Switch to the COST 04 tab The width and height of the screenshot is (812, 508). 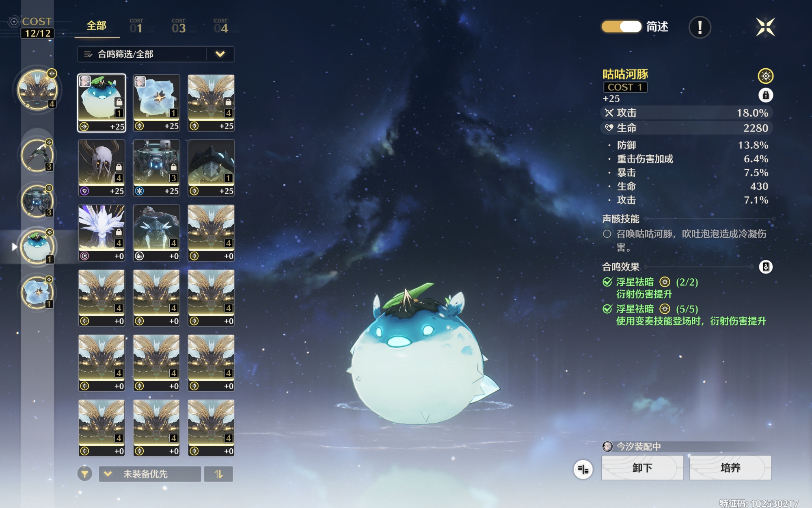coord(221,26)
